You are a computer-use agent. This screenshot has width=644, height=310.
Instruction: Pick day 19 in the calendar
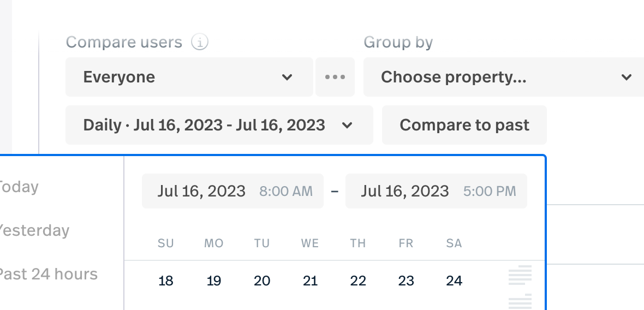tap(214, 281)
